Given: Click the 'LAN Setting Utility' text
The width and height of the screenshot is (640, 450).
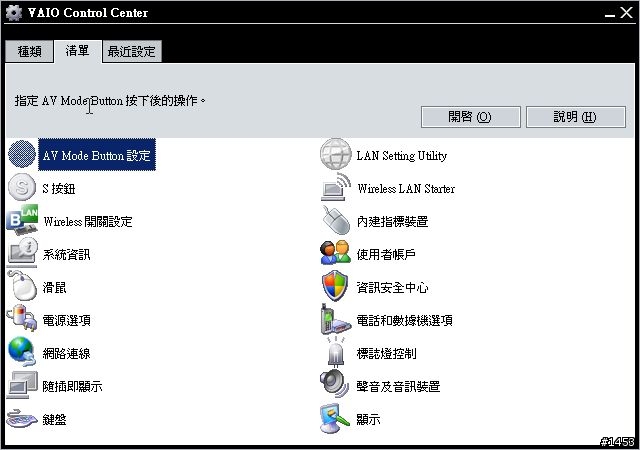Looking at the screenshot, I should [x=402, y=156].
